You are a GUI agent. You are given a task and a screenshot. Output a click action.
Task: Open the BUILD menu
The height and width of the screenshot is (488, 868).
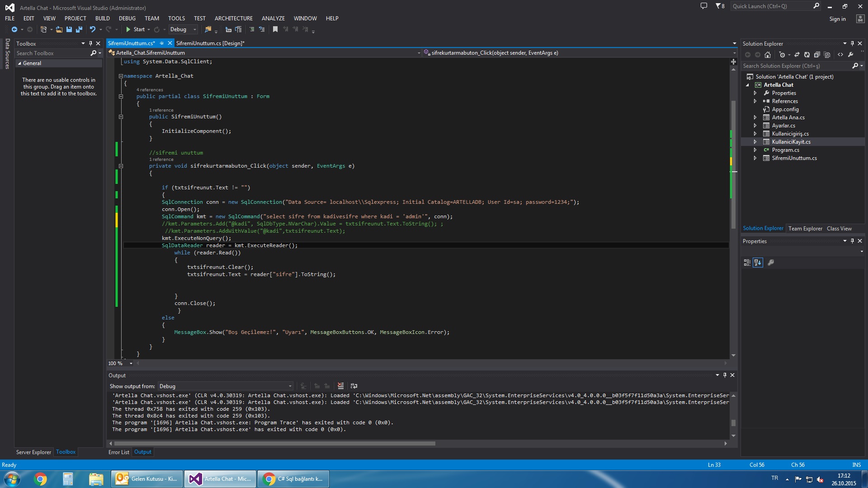(103, 19)
